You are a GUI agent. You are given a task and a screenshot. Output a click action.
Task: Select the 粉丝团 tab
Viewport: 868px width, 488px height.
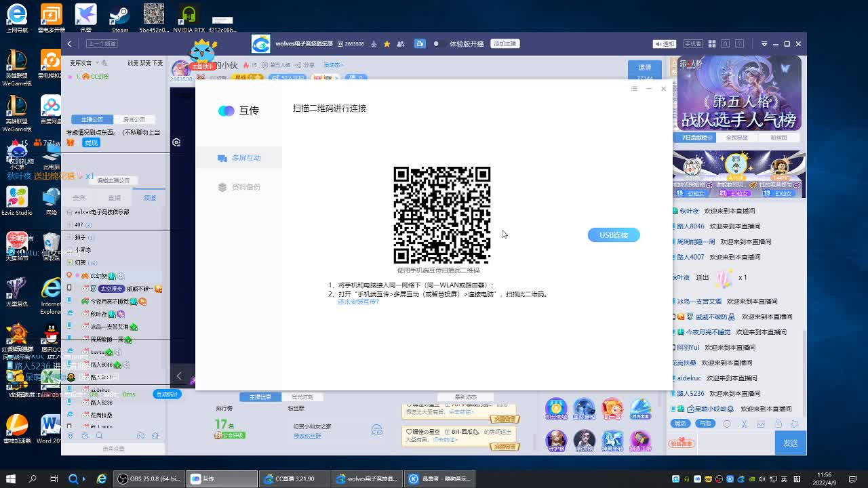pos(778,138)
